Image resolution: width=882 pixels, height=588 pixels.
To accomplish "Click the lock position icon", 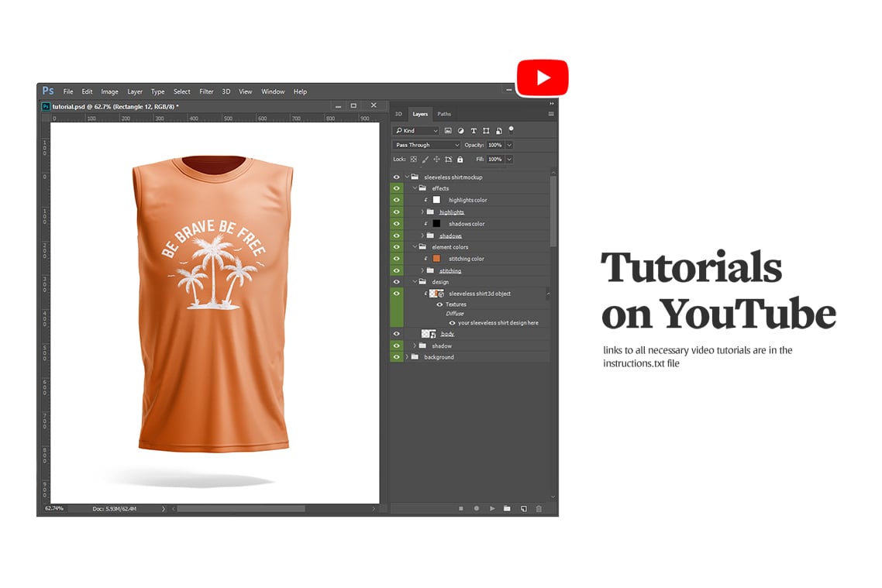I will (x=436, y=160).
